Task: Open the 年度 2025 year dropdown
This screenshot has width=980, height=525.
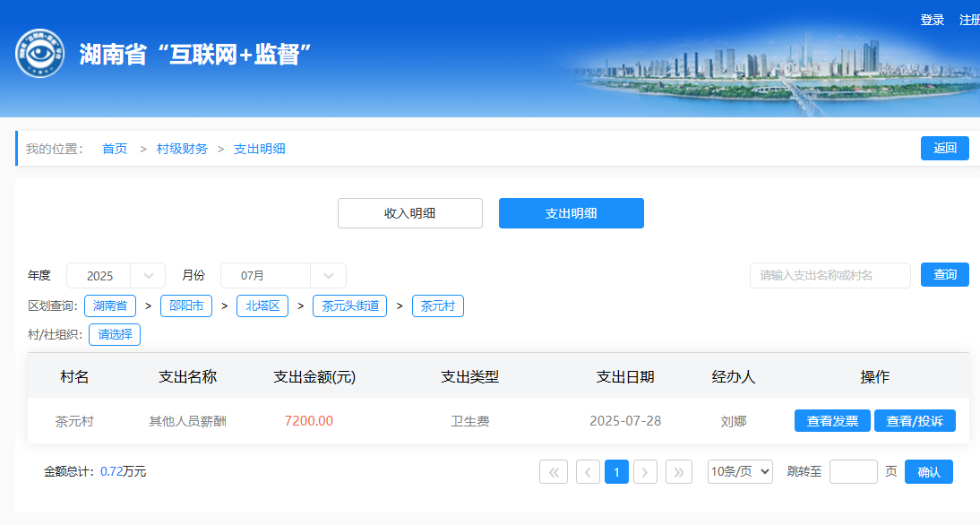Action: click(x=116, y=276)
